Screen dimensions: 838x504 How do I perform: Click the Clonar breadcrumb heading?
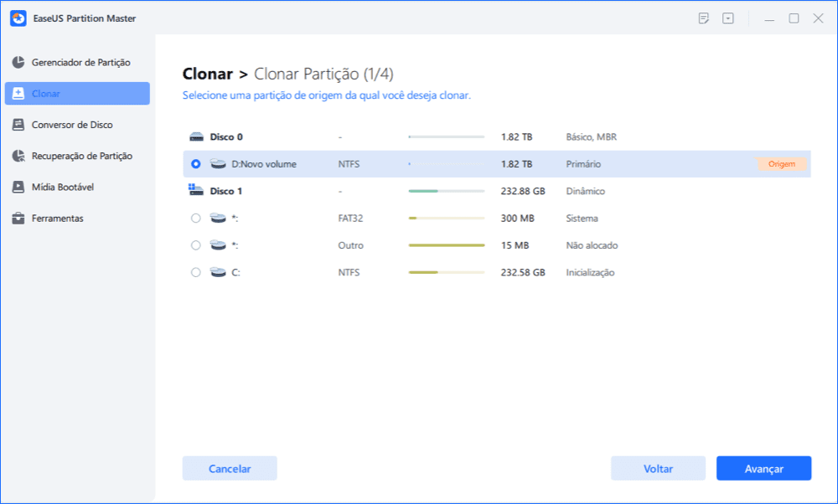point(208,74)
